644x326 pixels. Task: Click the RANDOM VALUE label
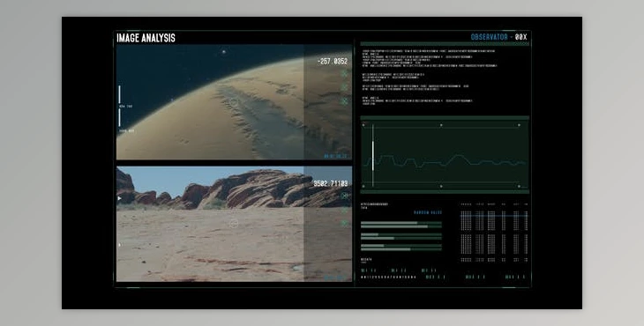(x=428, y=213)
